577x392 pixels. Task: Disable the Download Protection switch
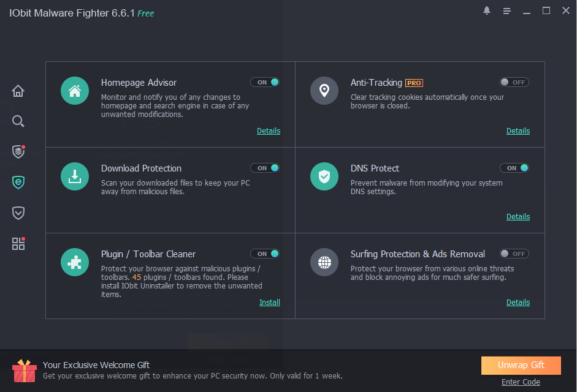(265, 168)
